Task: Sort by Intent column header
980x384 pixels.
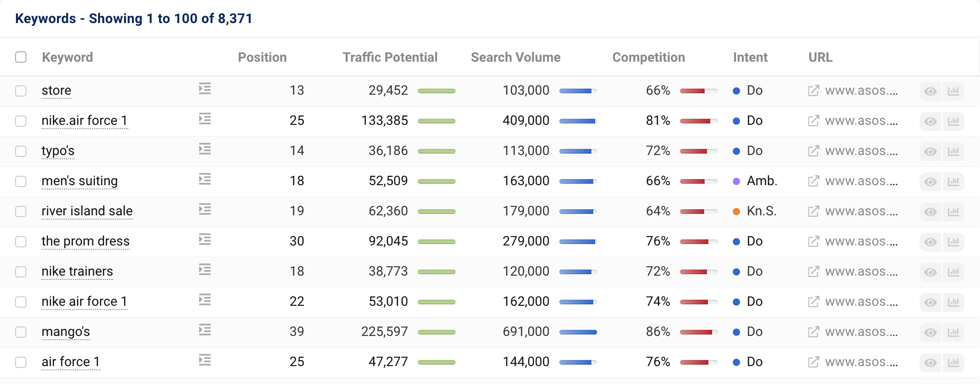Action: [750, 57]
